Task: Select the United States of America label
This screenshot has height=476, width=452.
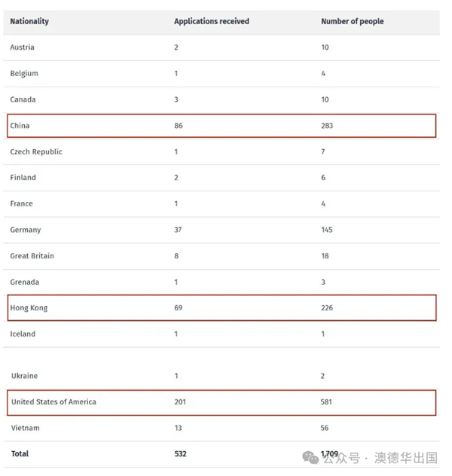Action: 53,402
